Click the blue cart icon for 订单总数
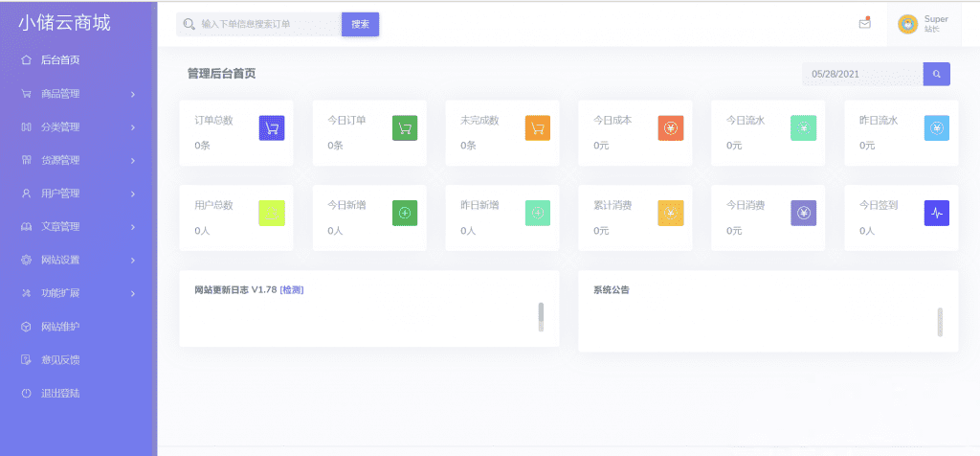The height and width of the screenshot is (456, 980). 272,127
